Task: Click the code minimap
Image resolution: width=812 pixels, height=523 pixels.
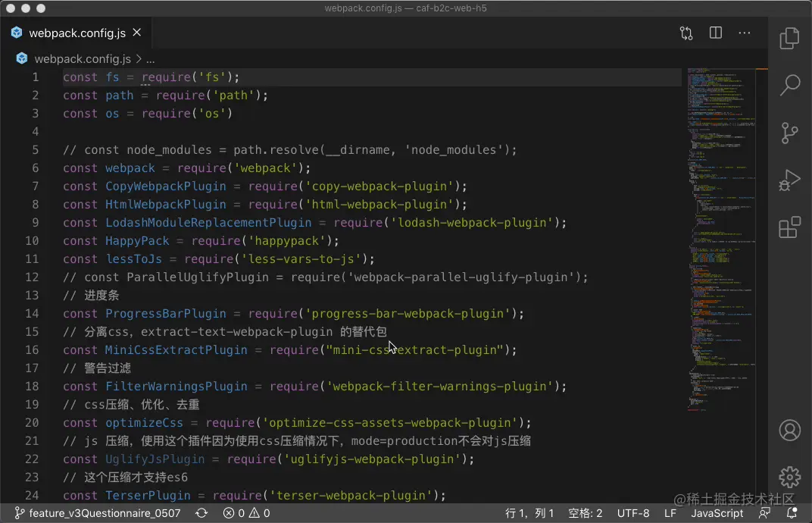Action: [721, 239]
